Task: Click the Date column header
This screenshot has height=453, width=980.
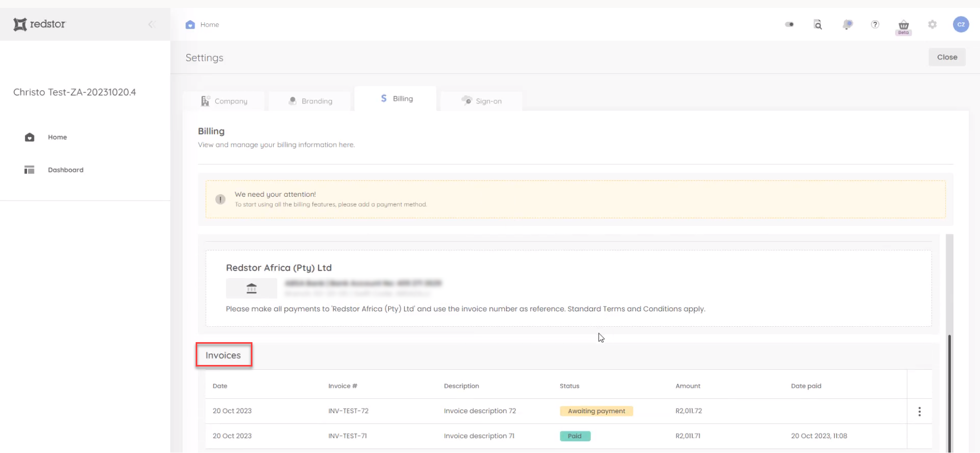Action: tap(220, 386)
